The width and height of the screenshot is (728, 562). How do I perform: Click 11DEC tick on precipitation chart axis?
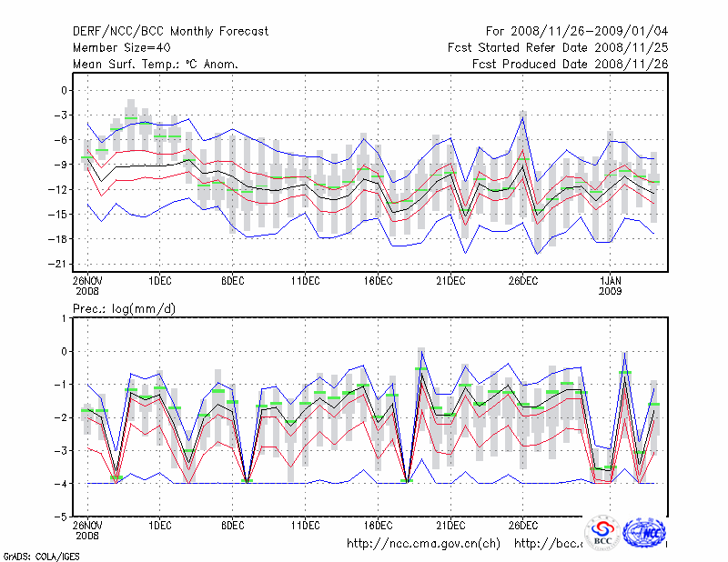coord(305,525)
